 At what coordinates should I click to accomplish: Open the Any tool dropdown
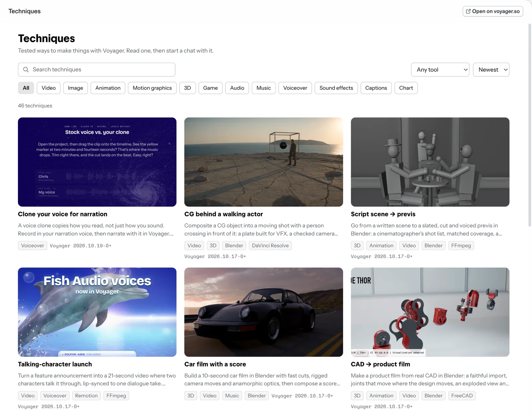440,69
